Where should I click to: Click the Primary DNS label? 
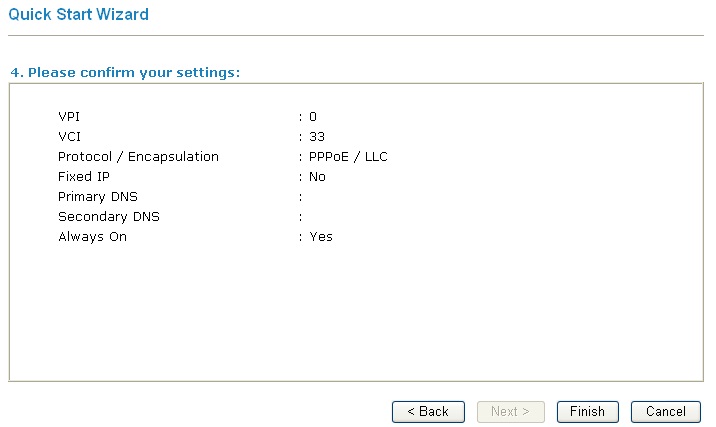[98, 197]
